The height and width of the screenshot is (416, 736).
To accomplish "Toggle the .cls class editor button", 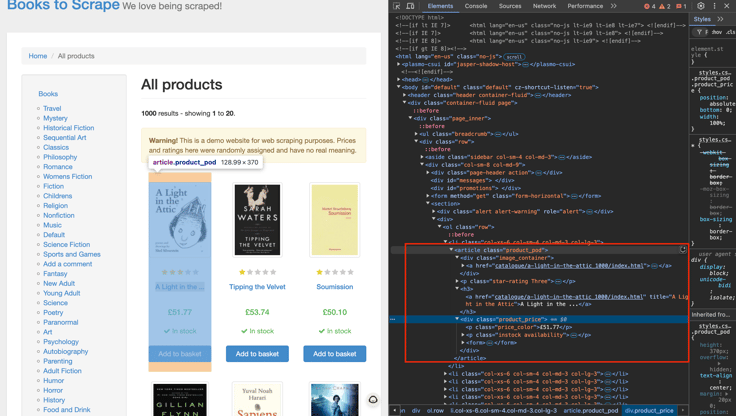I will [x=730, y=32].
